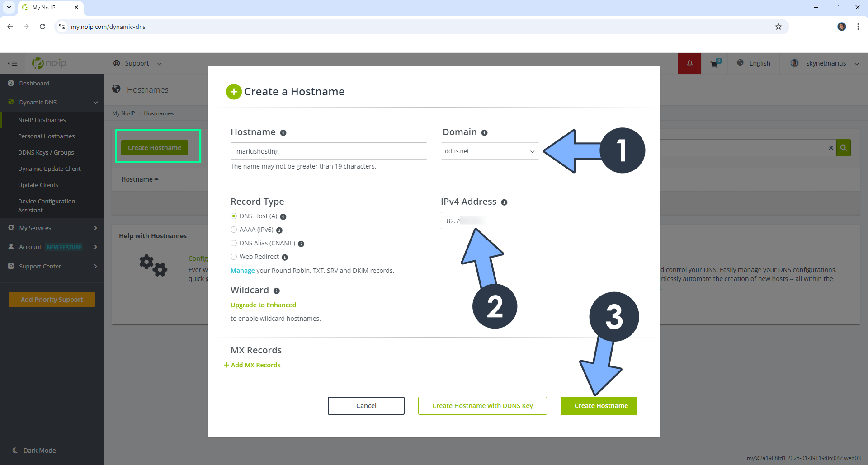
Task: View site information icon in address bar
Action: (x=62, y=27)
